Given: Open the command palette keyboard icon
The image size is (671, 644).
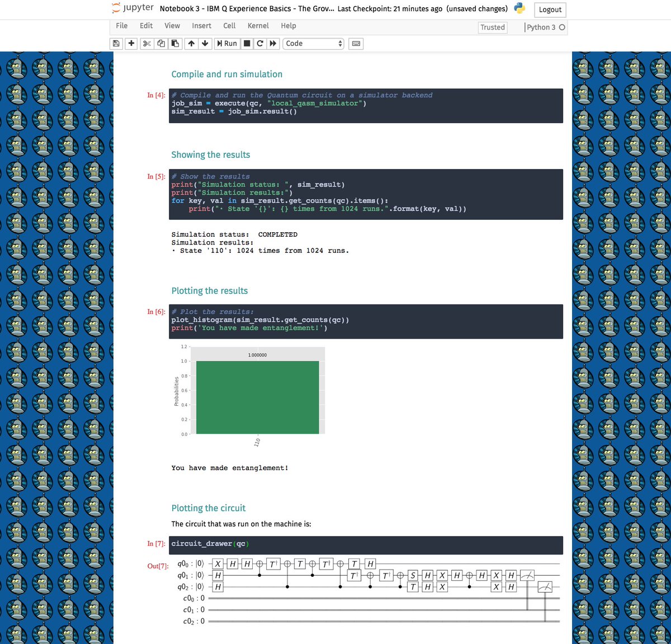Looking at the screenshot, I should point(356,44).
